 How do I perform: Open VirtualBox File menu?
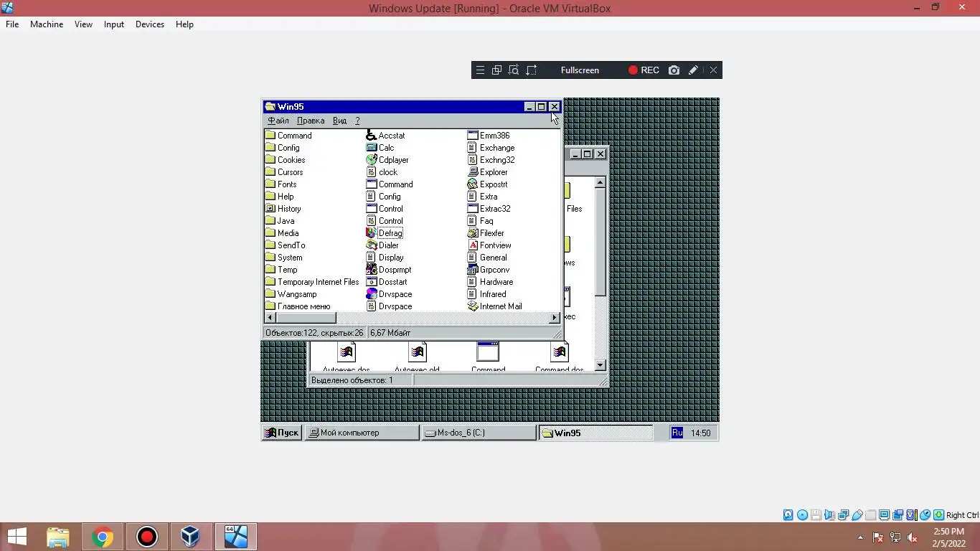click(x=12, y=24)
